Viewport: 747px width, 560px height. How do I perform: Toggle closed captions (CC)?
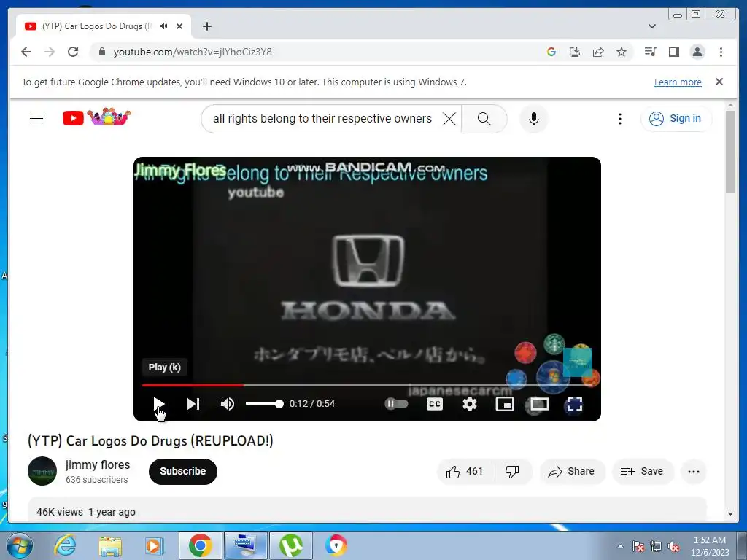coord(435,404)
